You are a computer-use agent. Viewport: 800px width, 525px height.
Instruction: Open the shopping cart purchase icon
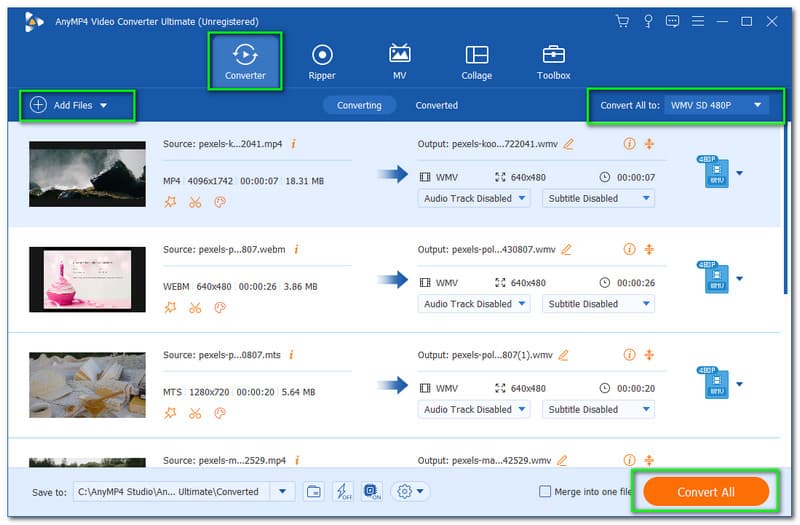[622, 21]
